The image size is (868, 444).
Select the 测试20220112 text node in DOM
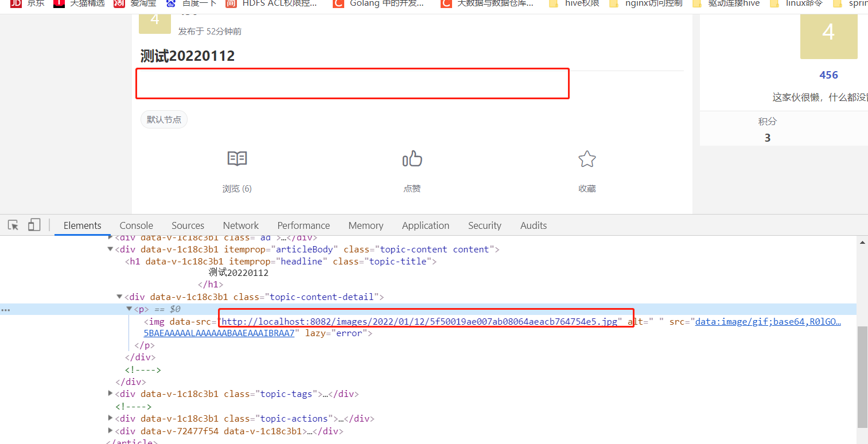[239, 273]
